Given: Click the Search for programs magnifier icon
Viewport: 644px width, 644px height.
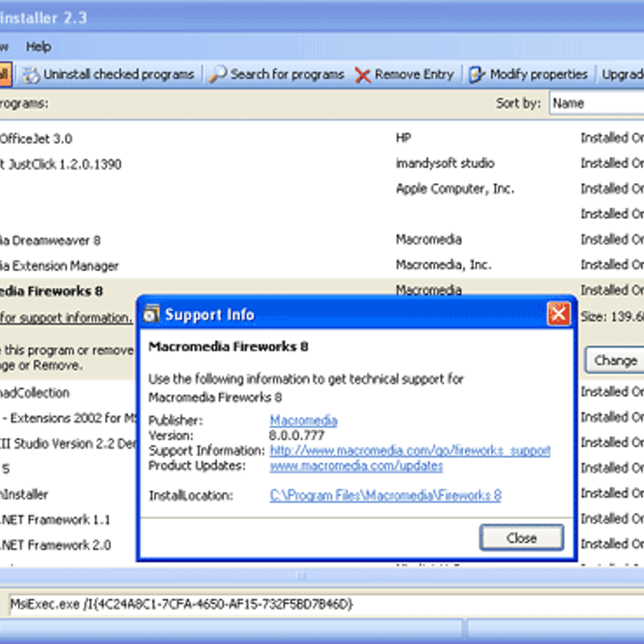Looking at the screenshot, I should point(218,74).
